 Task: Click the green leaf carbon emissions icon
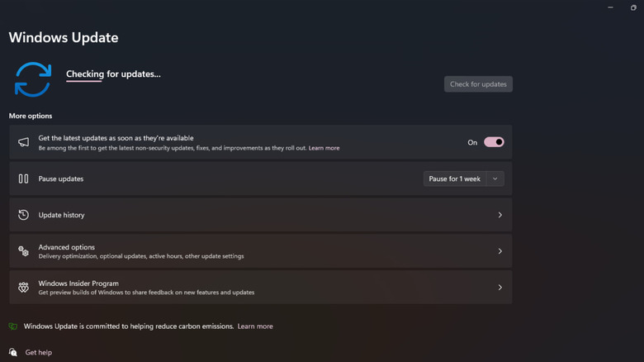13,326
